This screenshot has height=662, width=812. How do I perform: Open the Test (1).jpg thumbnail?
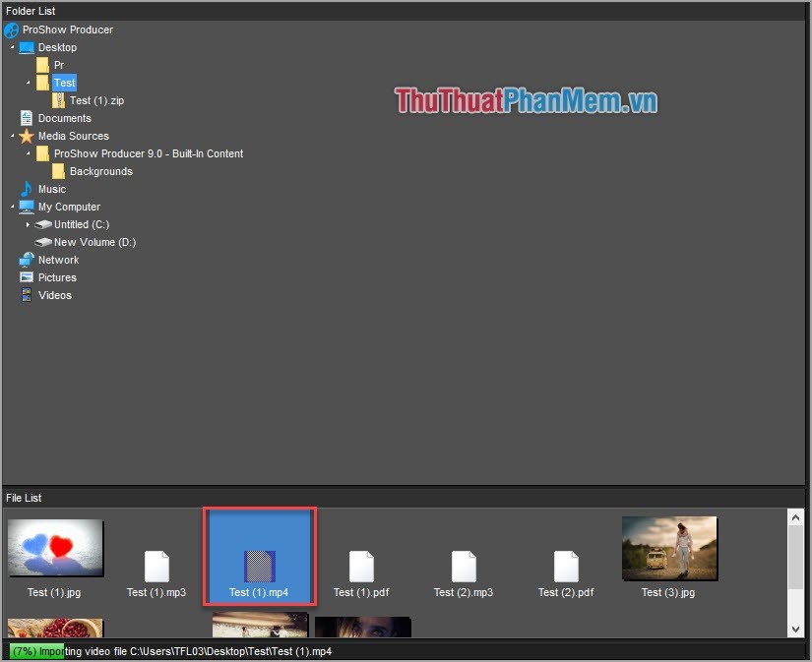pos(55,548)
